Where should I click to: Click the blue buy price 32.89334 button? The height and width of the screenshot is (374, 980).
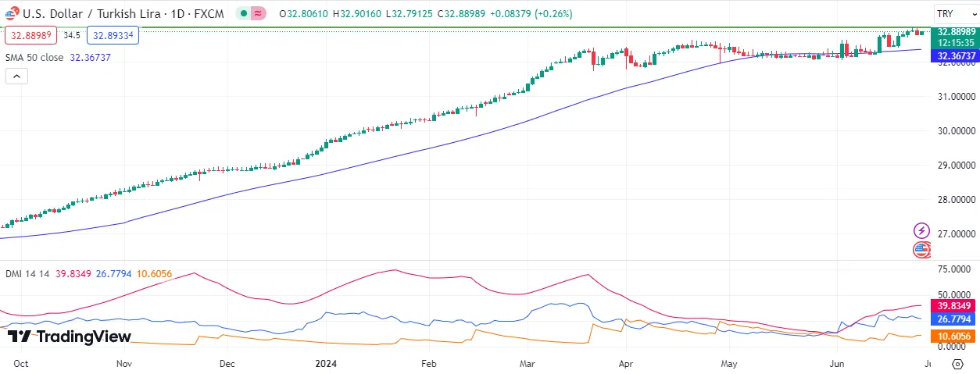tap(113, 35)
